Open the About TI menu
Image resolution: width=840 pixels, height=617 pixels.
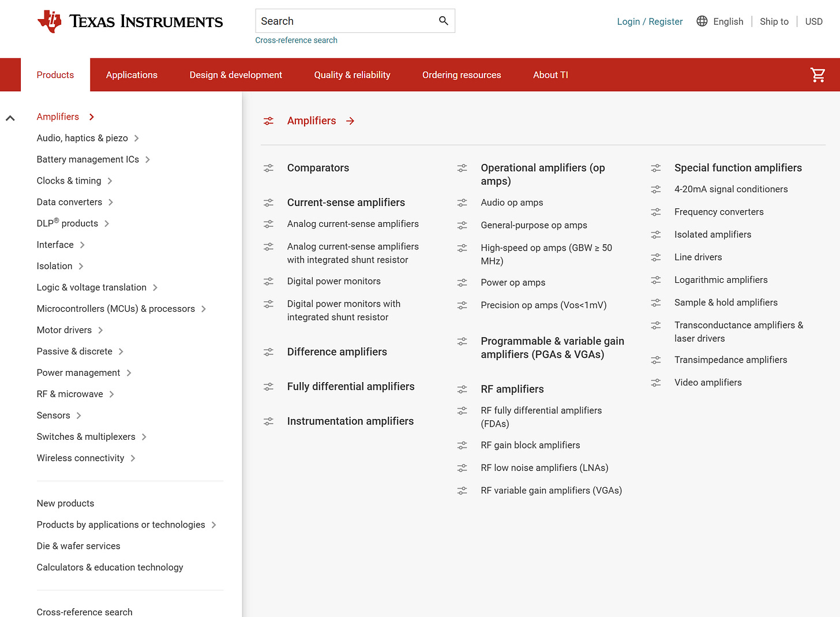tap(550, 75)
